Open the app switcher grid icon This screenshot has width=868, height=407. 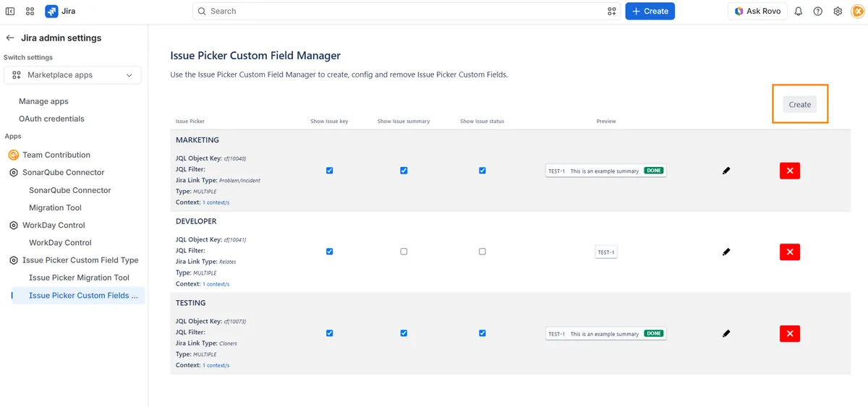[30, 12]
